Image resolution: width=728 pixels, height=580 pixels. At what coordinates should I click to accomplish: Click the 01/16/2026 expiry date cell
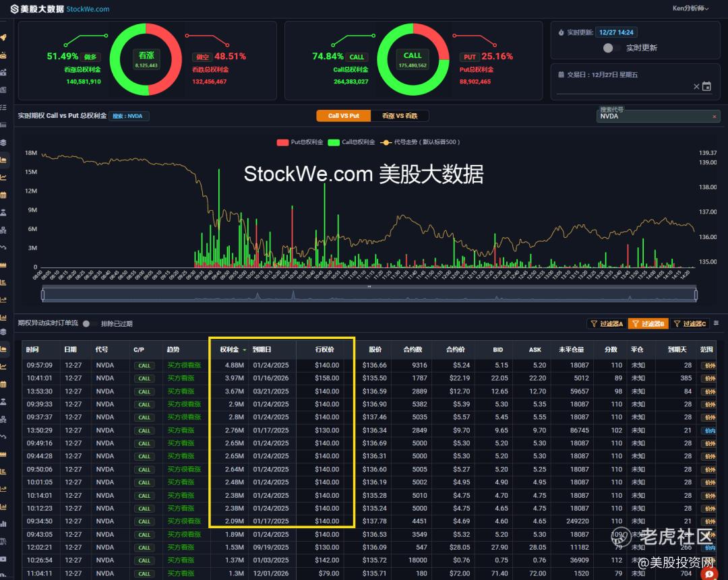click(271, 378)
